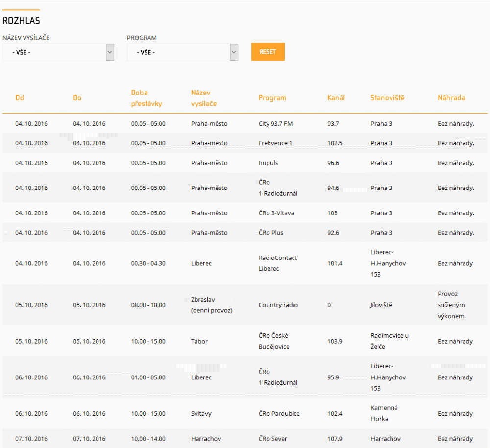Click the Název vysílače column header
Screen dimensions: 490x448
[x=204, y=98]
